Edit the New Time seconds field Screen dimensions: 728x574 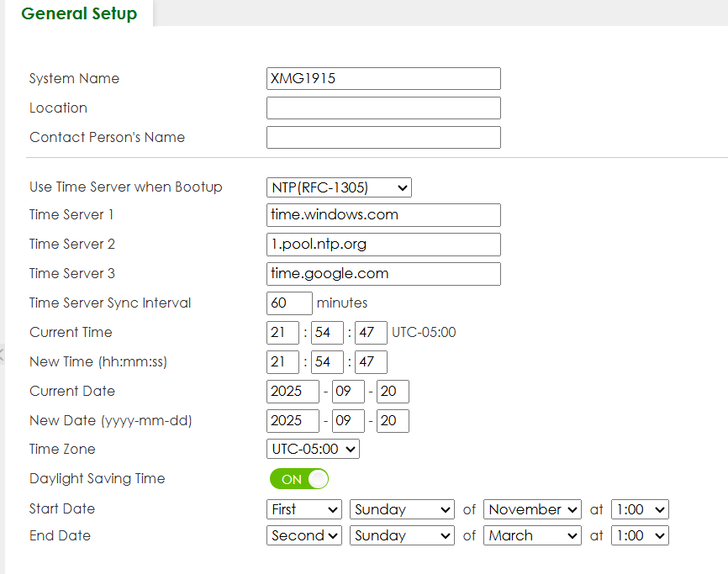371,362
